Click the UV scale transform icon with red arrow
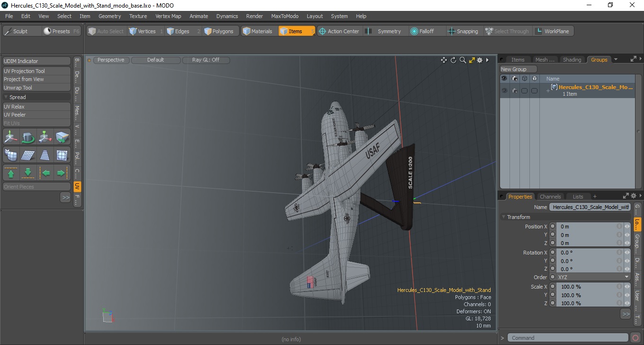This screenshot has width=644, height=345. (x=45, y=137)
